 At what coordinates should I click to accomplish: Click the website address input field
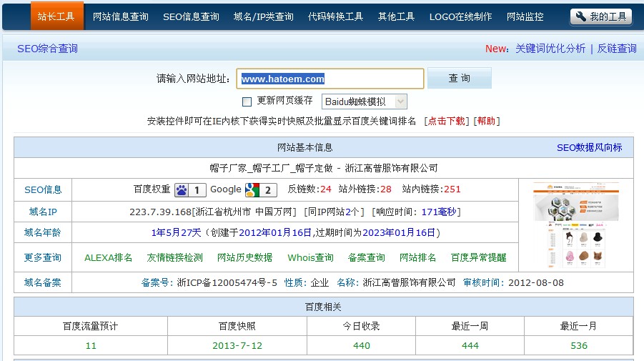click(330, 79)
